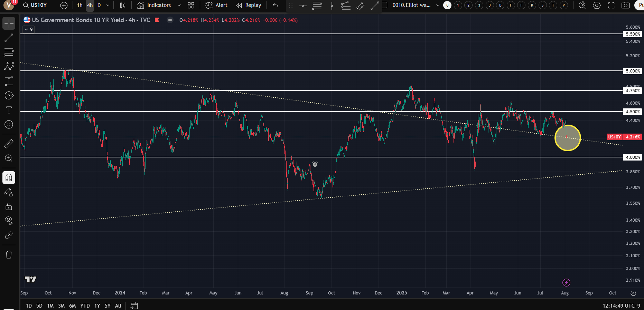
Task: Click the ruler measure tool
Action: [x=9, y=144]
